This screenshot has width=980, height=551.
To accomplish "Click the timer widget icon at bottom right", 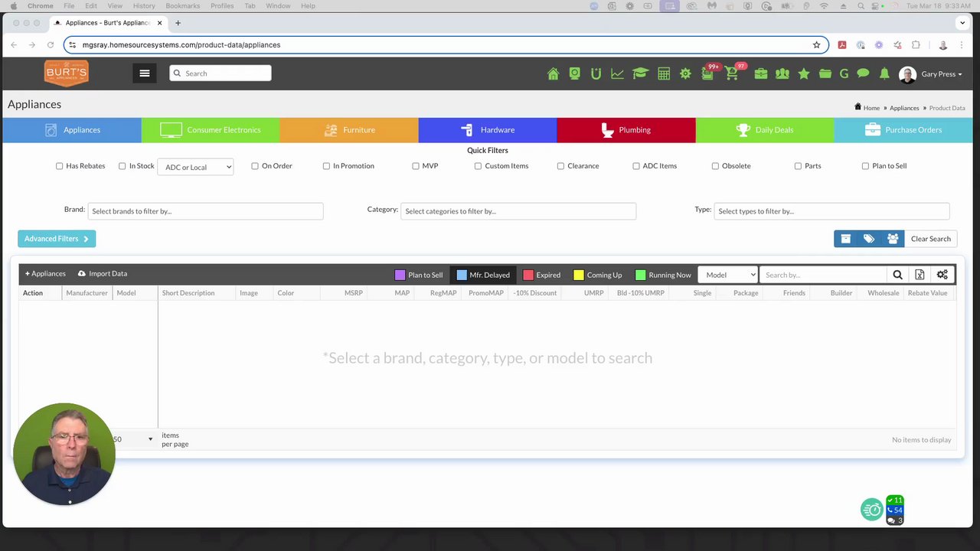I will tap(872, 510).
